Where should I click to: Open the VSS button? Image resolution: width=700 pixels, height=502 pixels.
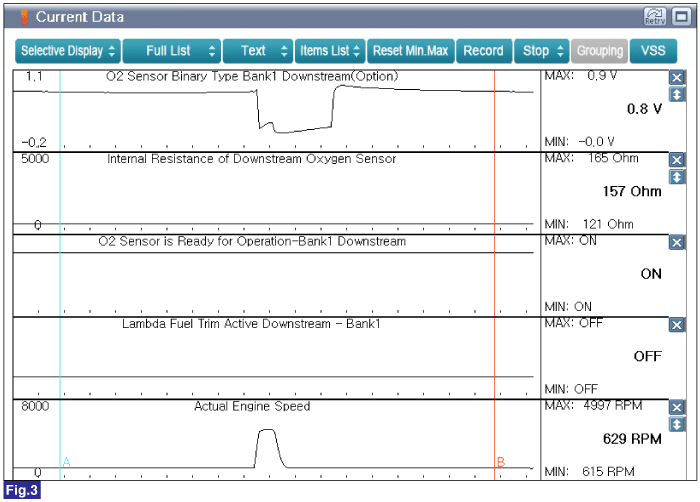(653, 51)
